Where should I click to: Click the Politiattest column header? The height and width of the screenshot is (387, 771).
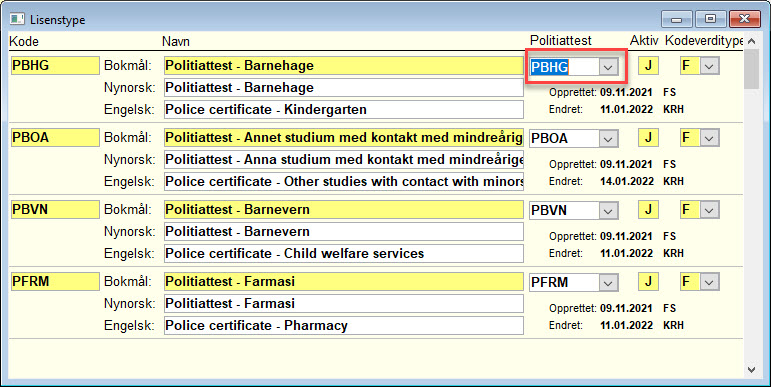tap(561, 41)
